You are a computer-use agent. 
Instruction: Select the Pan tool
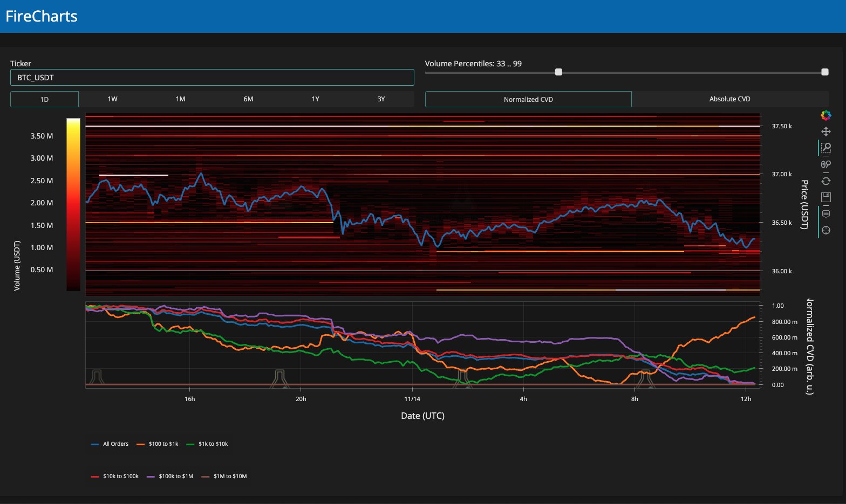pyautogui.click(x=825, y=132)
